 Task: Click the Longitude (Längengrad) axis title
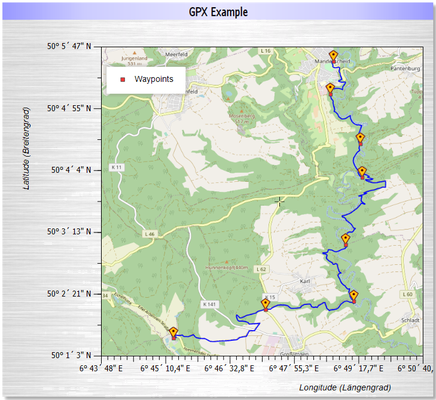[345, 388]
